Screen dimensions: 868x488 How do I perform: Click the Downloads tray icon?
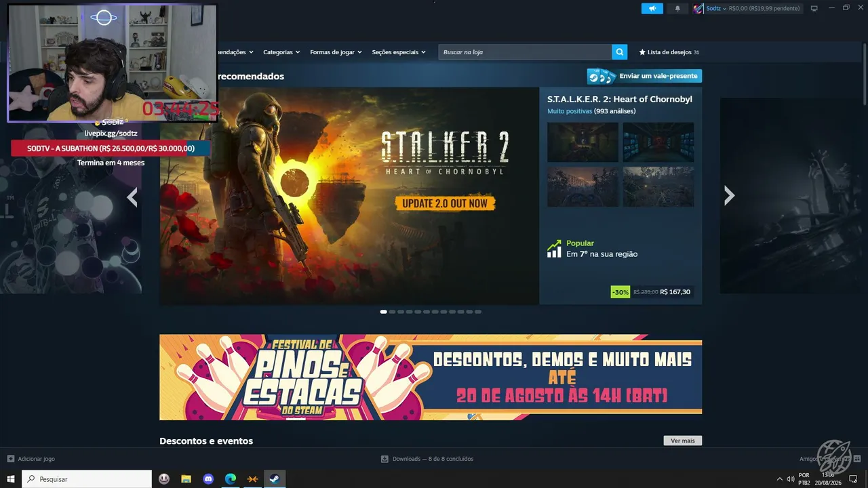(x=384, y=459)
